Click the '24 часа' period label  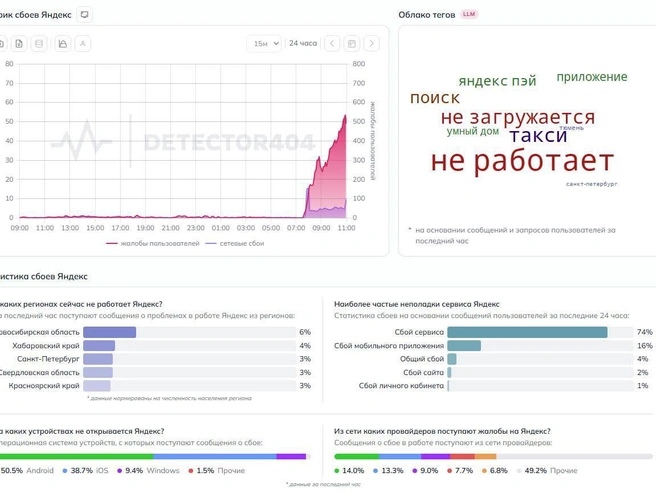(x=303, y=43)
